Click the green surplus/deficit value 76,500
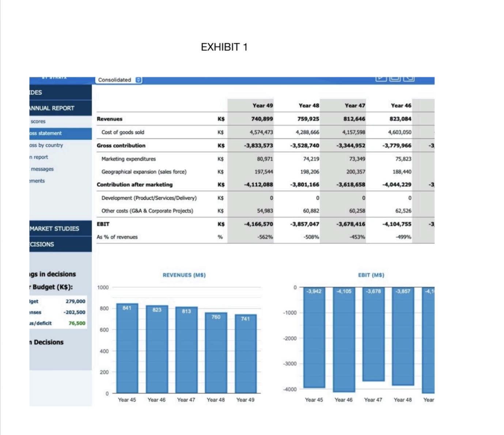This screenshot has height=435, width=504. [76, 323]
